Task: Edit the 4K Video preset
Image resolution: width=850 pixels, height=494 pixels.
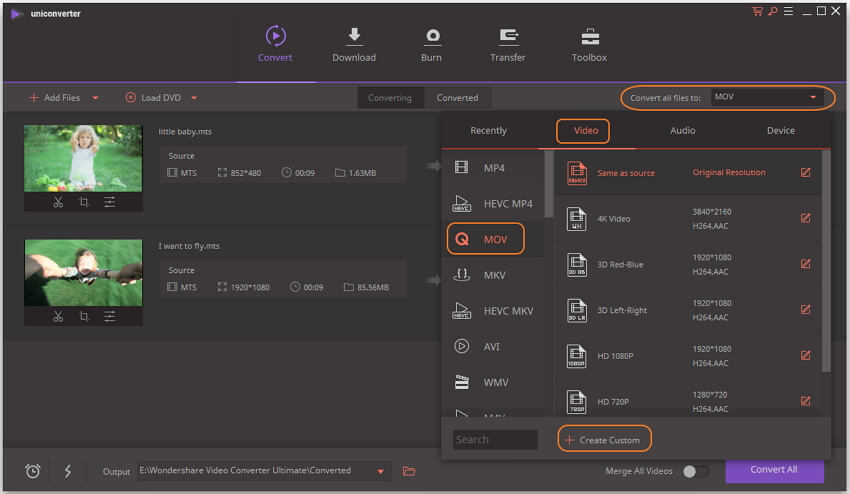Action: tap(806, 218)
